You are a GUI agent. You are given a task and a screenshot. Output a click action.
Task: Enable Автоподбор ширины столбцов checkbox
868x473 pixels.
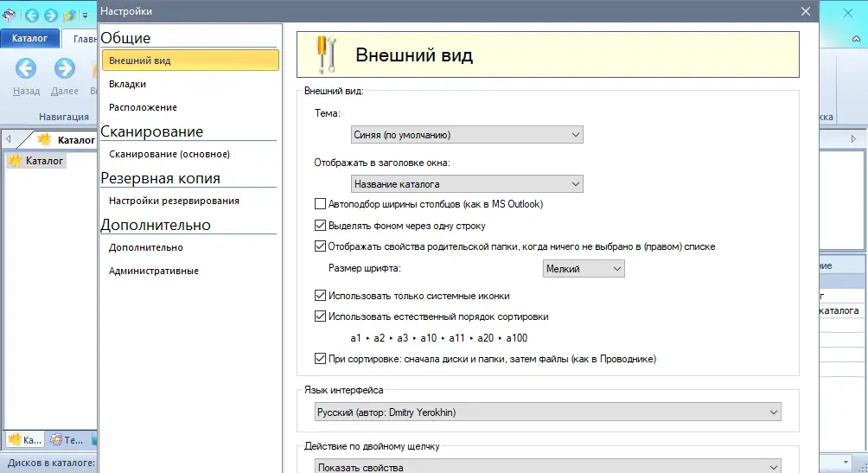click(x=320, y=204)
